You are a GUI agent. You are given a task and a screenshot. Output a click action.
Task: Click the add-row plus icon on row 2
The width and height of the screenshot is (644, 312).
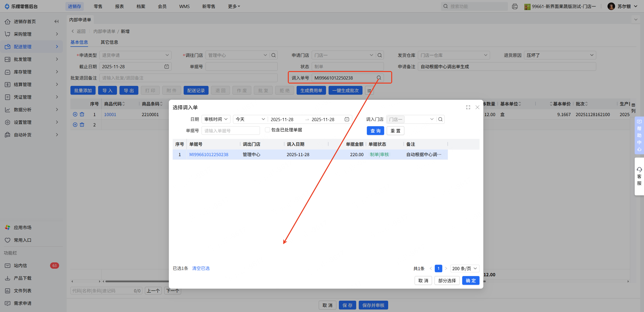click(75, 125)
